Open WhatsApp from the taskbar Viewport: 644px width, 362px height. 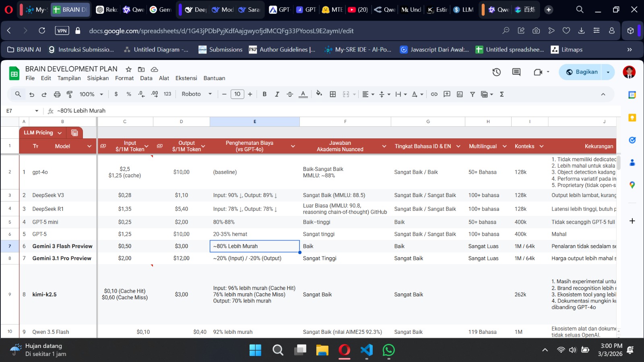(x=388, y=350)
